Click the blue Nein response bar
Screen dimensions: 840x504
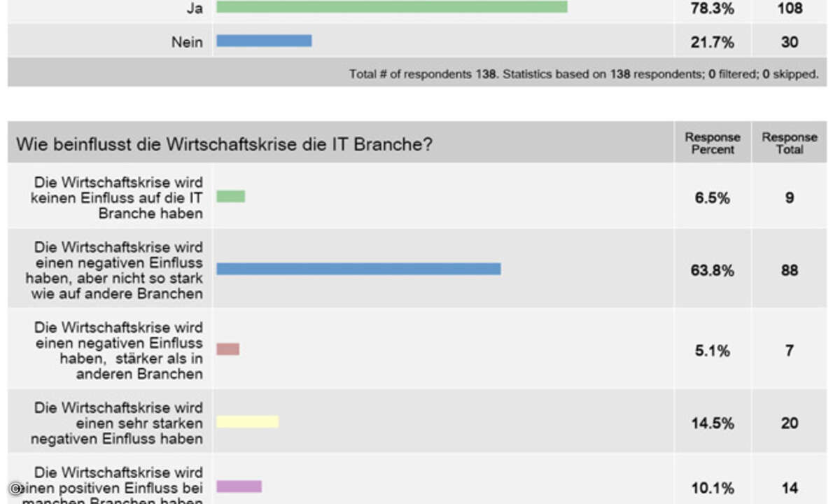[x=264, y=41]
